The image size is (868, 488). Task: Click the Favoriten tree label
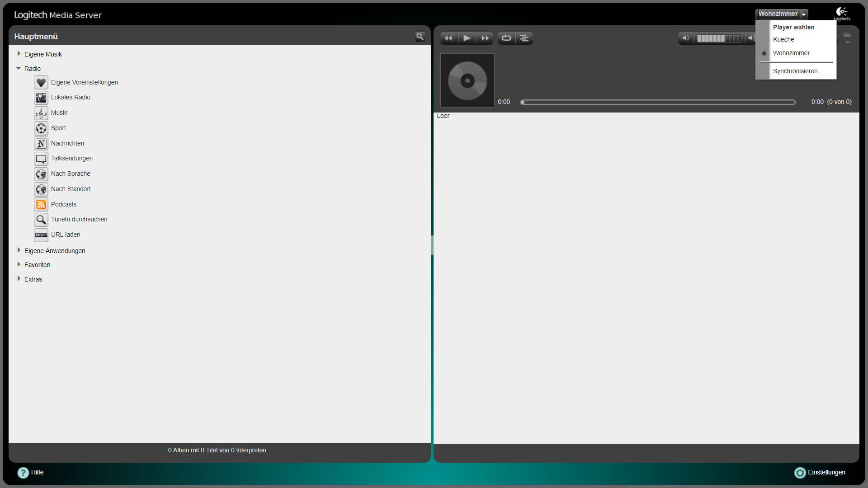37,265
